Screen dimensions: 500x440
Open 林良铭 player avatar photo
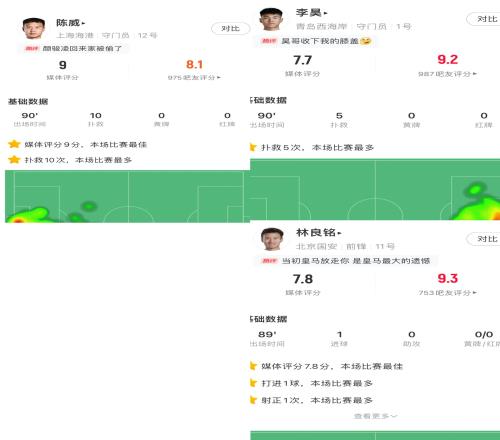(272, 239)
